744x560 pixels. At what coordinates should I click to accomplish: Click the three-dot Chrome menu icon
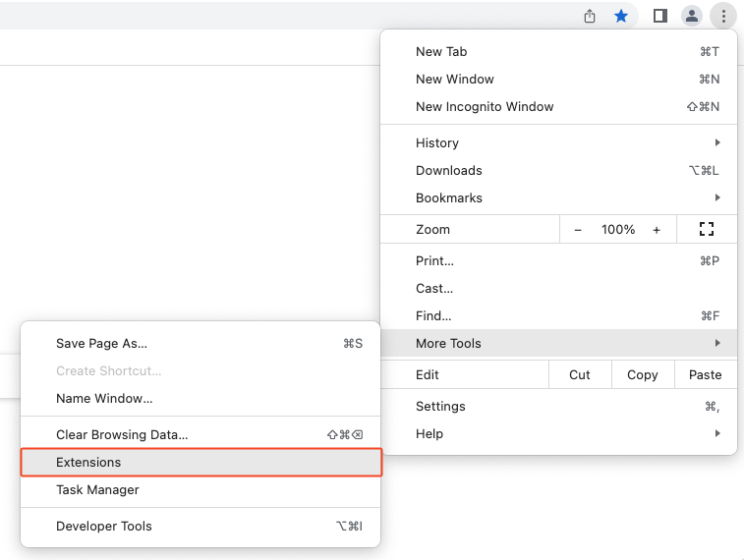[723, 16]
